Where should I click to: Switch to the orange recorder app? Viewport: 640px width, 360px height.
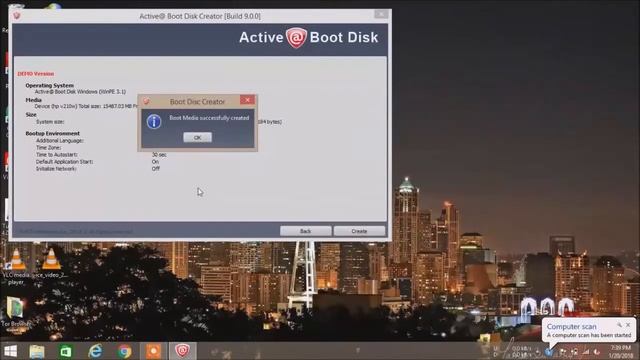click(153, 351)
